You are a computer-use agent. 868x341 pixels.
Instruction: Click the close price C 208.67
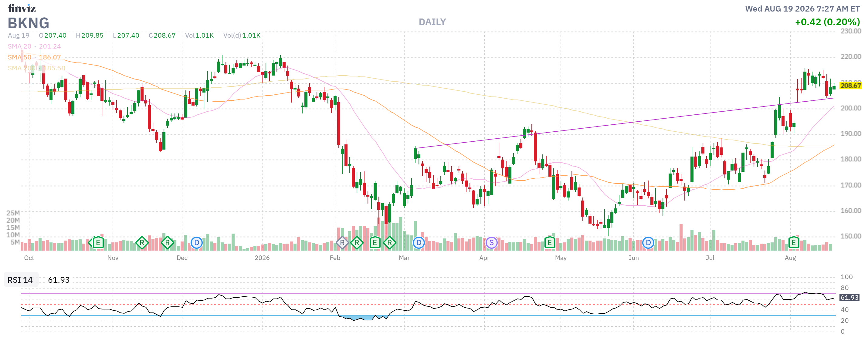[x=162, y=35]
